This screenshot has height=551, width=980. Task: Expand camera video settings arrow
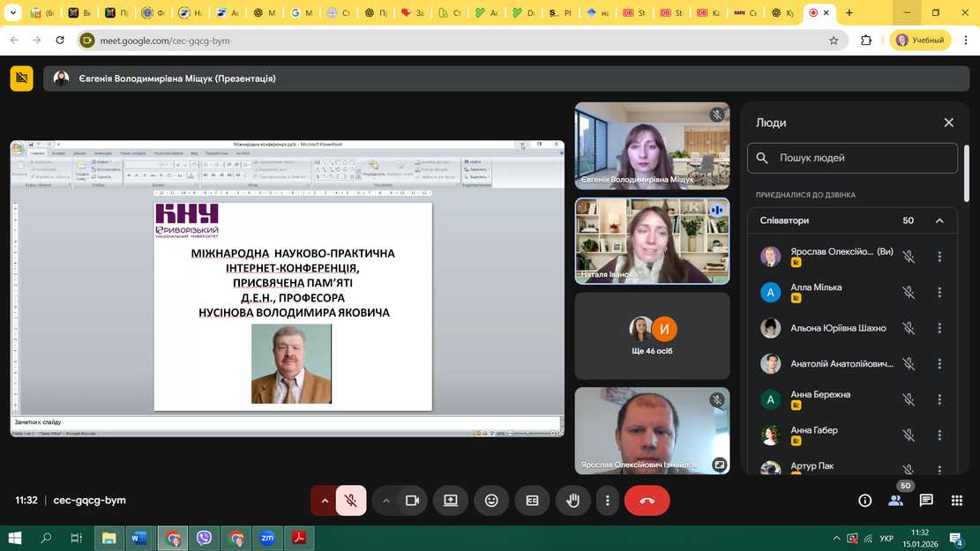(385, 501)
